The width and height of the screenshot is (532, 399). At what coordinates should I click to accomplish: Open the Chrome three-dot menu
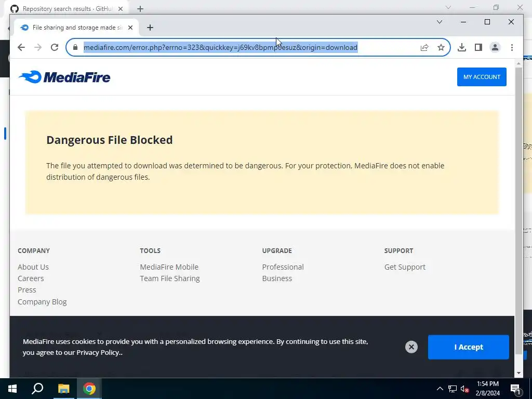[x=512, y=47]
